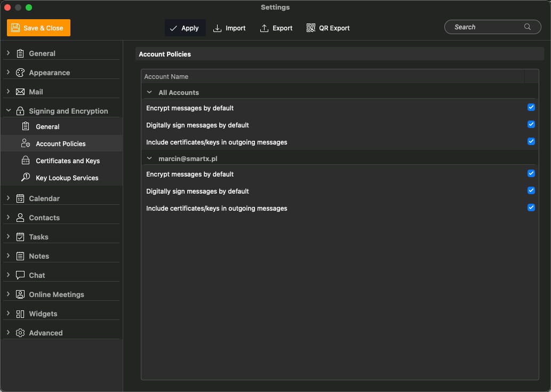Click the Online Meetings icon in sidebar
Image resolution: width=551 pixels, height=392 pixels.
pyautogui.click(x=20, y=294)
